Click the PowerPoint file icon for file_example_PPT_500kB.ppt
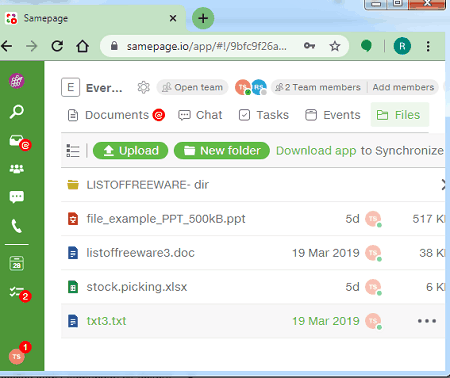 (73, 219)
